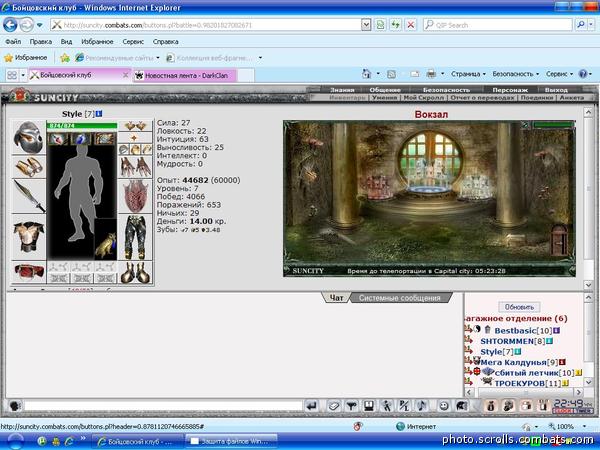Open Правка menu
Image resolution: width=600 pixels, height=450 pixels.
[41, 41]
